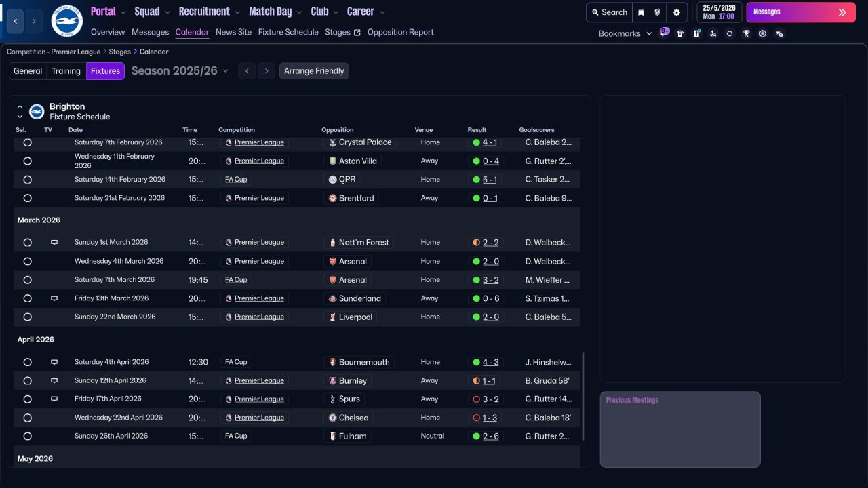Screen dimensions: 868x488
Task: Select the 11th February Aston Villa fixture radio
Action: click(27, 161)
